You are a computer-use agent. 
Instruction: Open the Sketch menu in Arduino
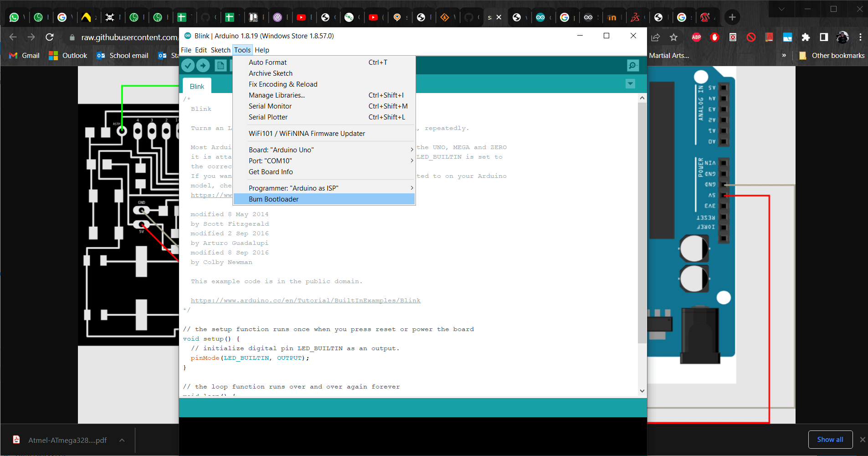[x=221, y=50]
